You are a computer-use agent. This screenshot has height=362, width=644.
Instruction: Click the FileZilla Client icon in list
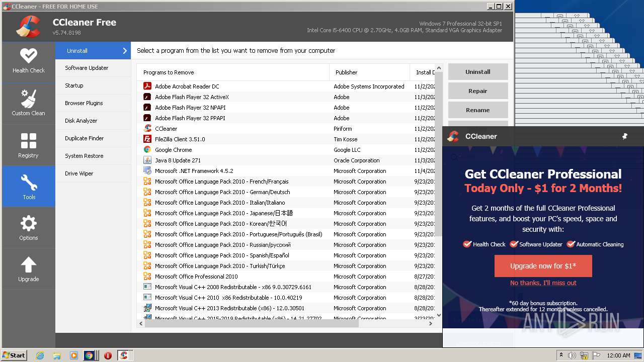(147, 139)
